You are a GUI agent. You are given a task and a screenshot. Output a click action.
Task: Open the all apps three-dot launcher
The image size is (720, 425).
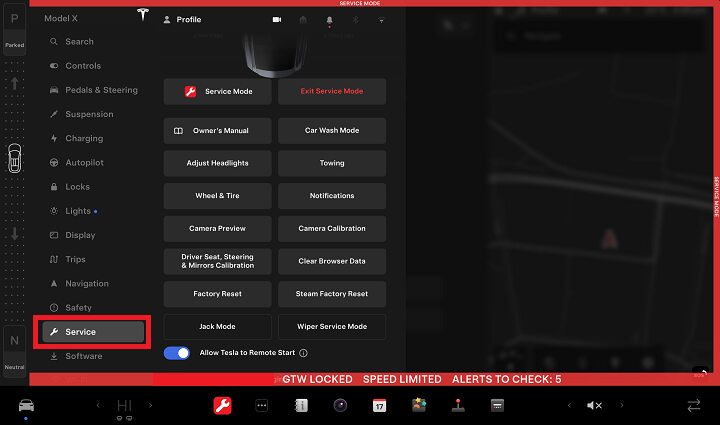click(x=261, y=405)
